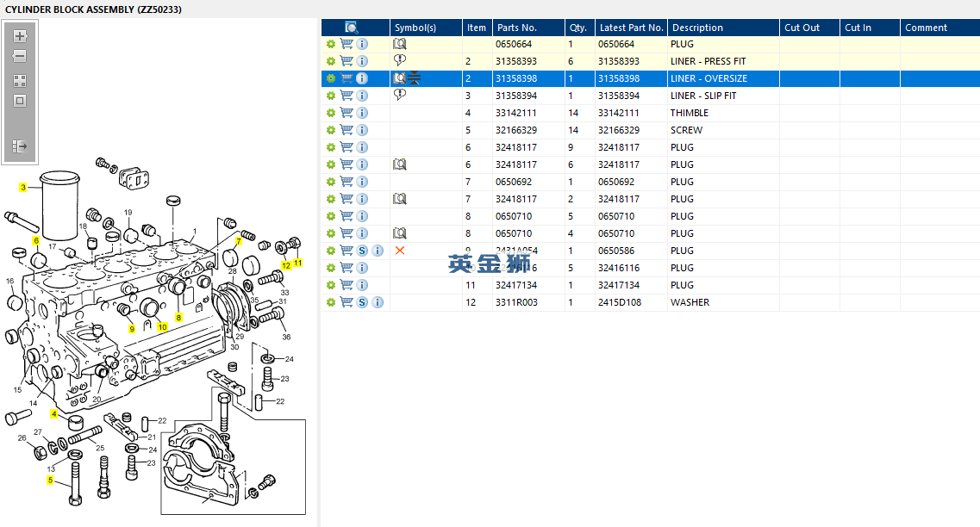Click the orange X symbol on item 9
The height and width of the screenshot is (527, 980).
pyautogui.click(x=399, y=251)
